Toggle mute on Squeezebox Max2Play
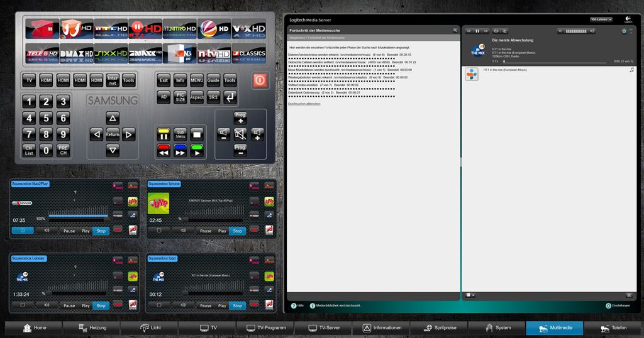The image size is (644, 338). [x=47, y=231]
